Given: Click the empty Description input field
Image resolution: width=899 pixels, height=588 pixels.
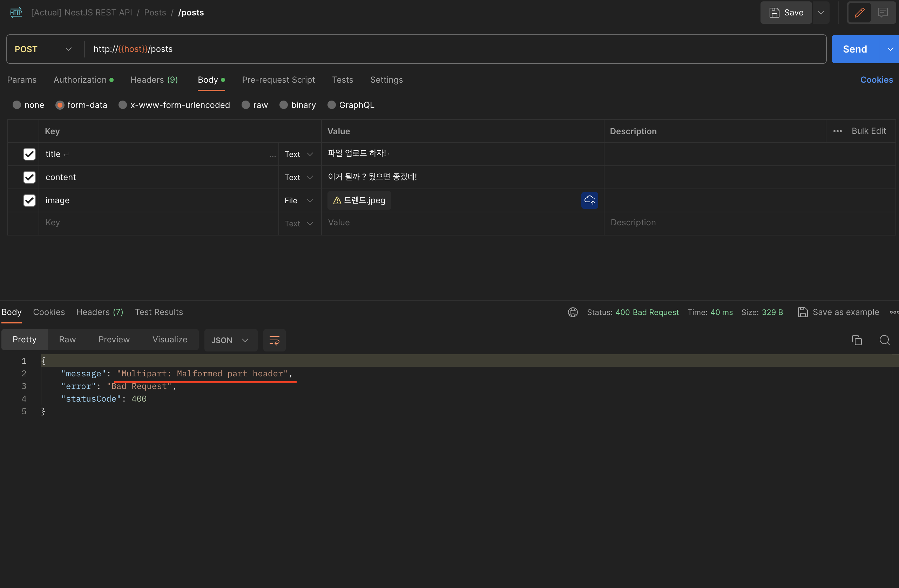Looking at the screenshot, I should pos(750,223).
